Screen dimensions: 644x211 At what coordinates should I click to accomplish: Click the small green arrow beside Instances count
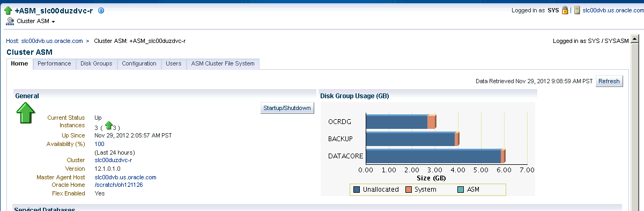109,126
